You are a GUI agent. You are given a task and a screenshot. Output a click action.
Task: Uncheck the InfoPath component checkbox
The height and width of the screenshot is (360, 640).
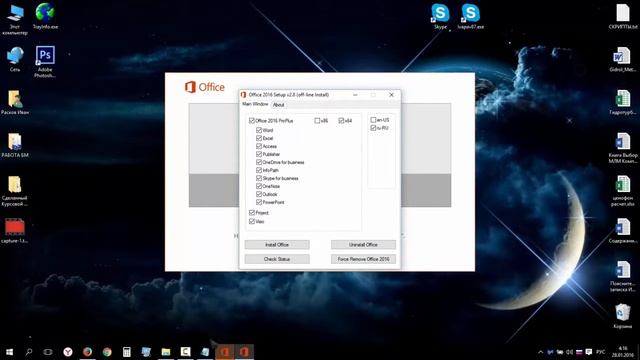259,170
